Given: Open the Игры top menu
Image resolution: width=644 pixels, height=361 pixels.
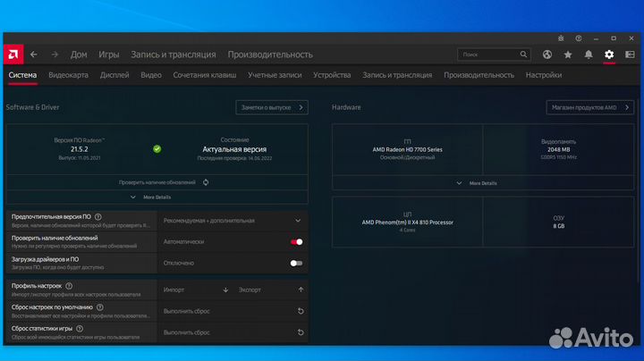Looking at the screenshot, I should tap(109, 55).
